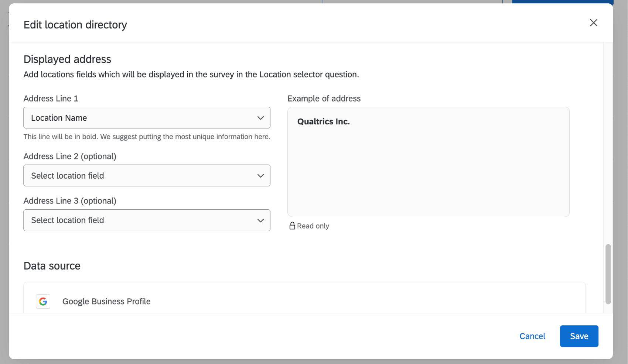
Task: Click the chevron on Address Line 2 dropdown
Action: pos(260,175)
